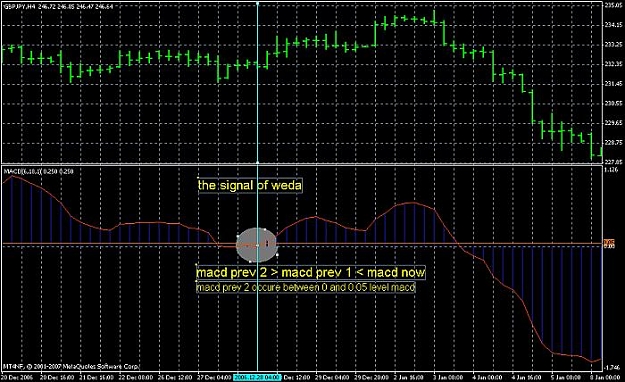Click the '27 Dec 04:00' time label
The width and height of the screenshot is (625, 382).
coord(214,377)
